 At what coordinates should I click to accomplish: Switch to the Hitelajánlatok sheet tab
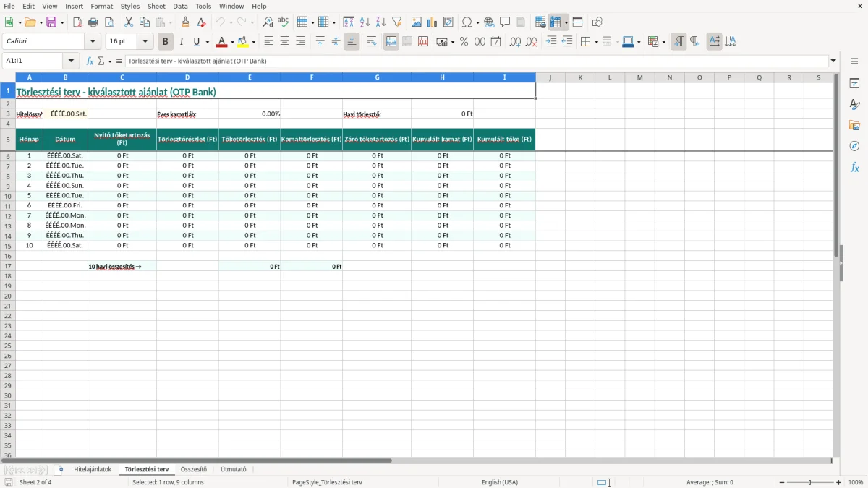pyautogui.click(x=93, y=470)
